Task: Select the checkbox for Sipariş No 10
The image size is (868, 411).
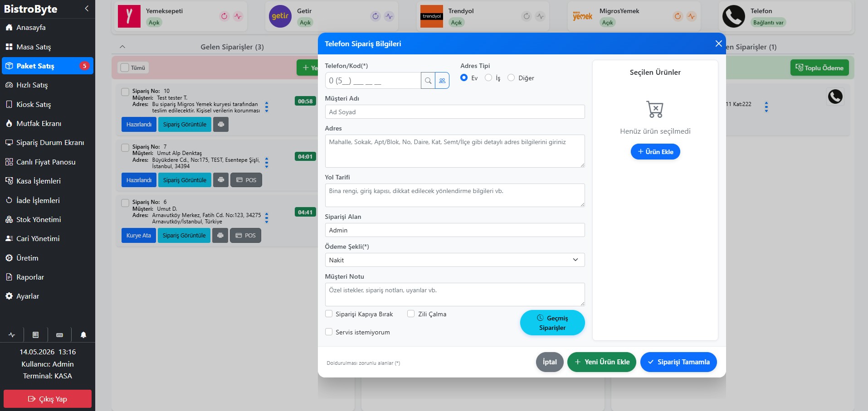Action: pyautogui.click(x=125, y=92)
